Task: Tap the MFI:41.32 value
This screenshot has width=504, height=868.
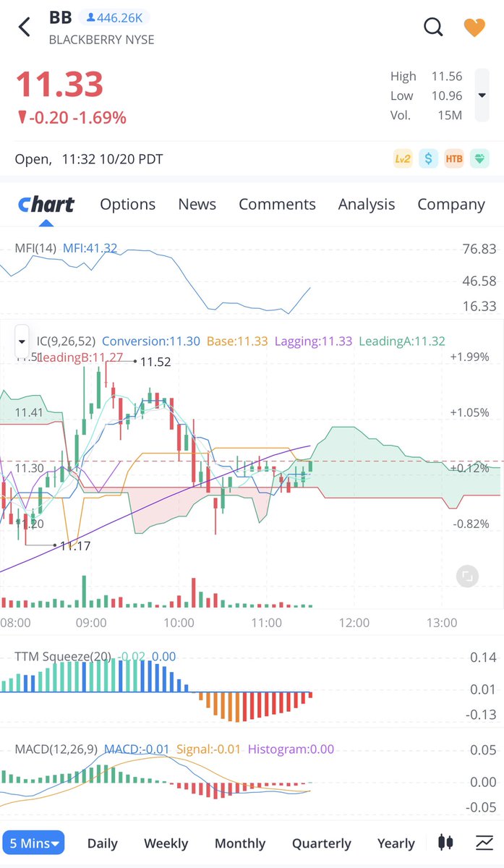Action: tap(90, 248)
